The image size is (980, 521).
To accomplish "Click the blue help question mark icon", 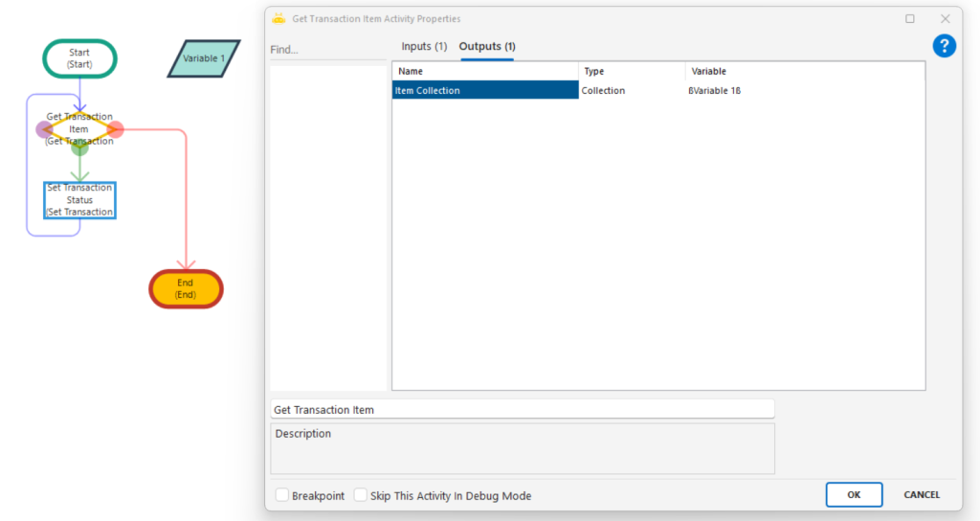I will [x=944, y=46].
